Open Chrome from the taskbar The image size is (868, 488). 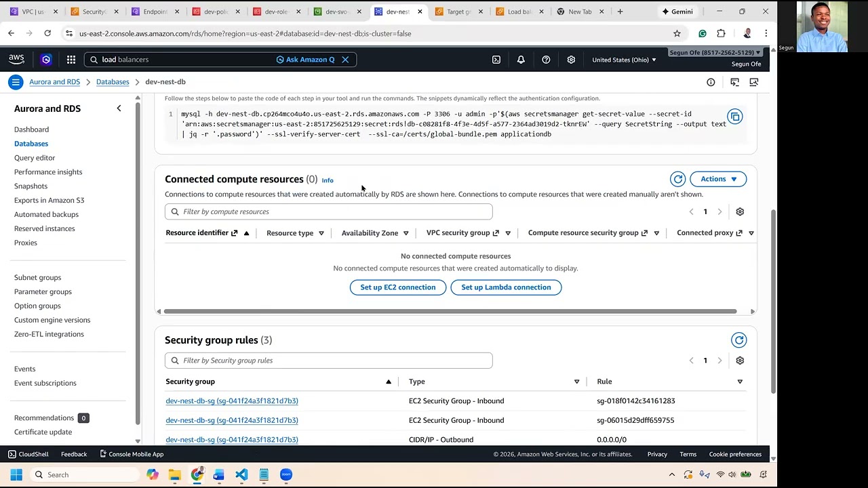pyautogui.click(x=197, y=474)
